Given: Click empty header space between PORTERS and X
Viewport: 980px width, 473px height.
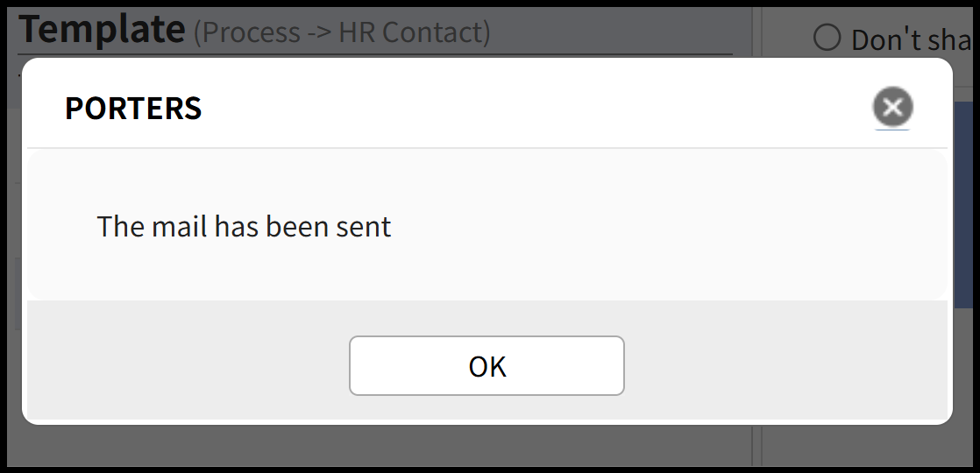Looking at the screenshot, I should (x=526, y=109).
